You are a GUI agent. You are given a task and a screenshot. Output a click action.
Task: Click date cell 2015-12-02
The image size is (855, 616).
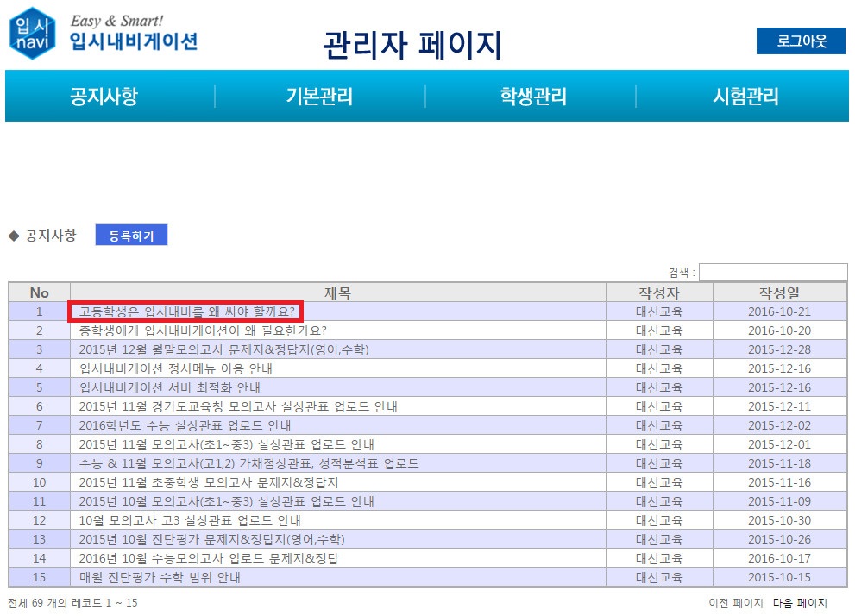tap(779, 425)
